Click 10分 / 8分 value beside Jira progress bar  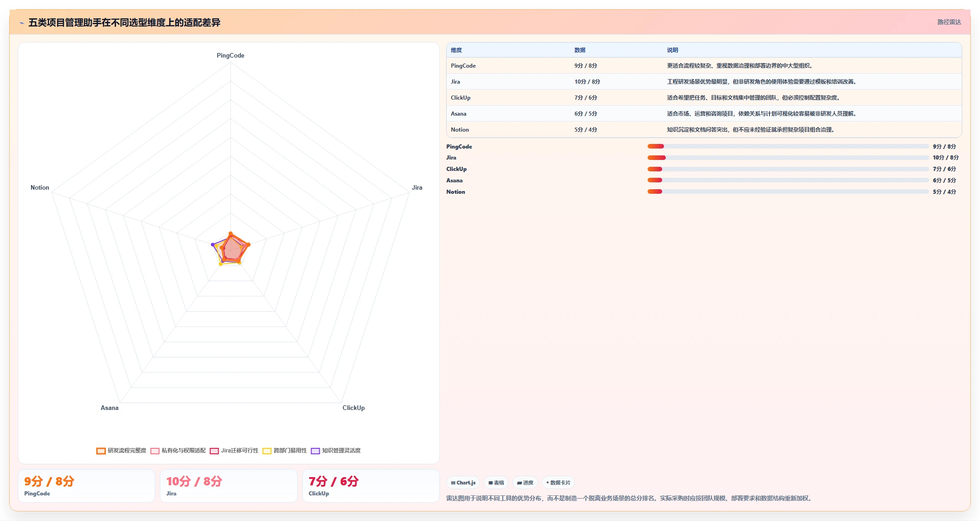946,158
